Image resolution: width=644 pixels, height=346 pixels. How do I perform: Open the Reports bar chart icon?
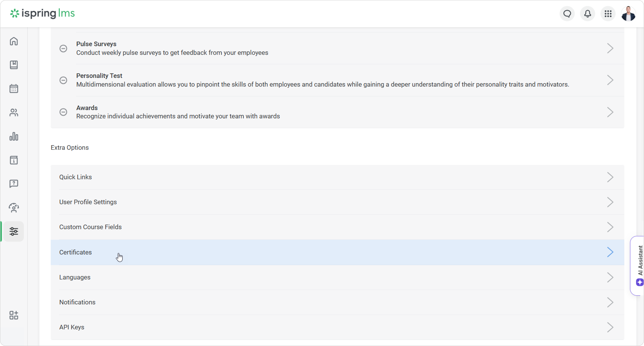pyautogui.click(x=14, y=137)
